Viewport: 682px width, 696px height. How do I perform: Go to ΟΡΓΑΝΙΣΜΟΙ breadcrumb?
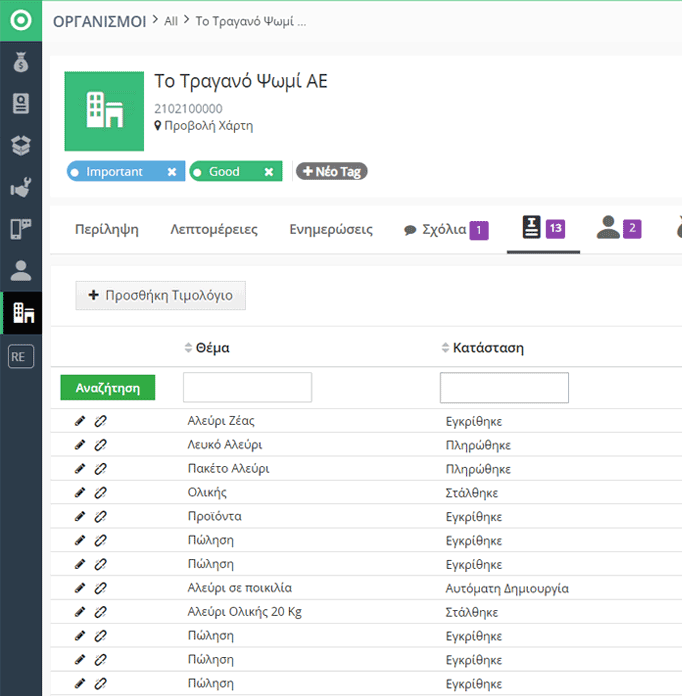pyautogui.click(x=99, y=21)
